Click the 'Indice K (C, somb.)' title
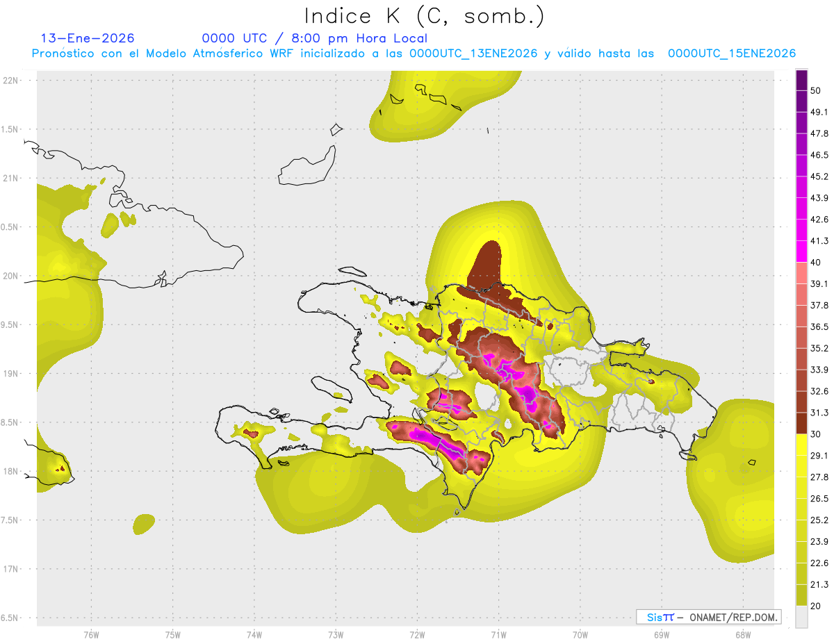The height and width of the screenshot is (644, 834). coord(425,16)
